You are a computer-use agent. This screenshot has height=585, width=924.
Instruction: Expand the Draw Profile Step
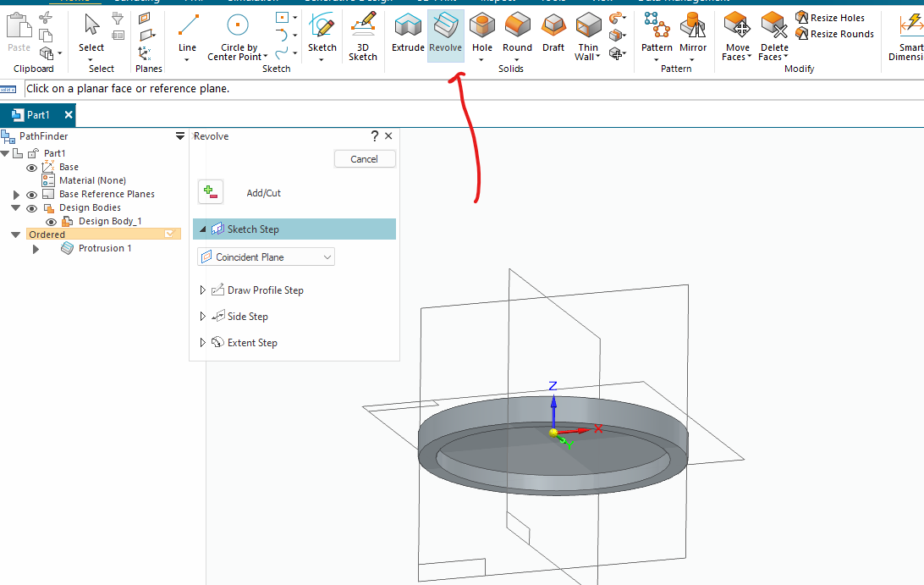click(203, 290)
